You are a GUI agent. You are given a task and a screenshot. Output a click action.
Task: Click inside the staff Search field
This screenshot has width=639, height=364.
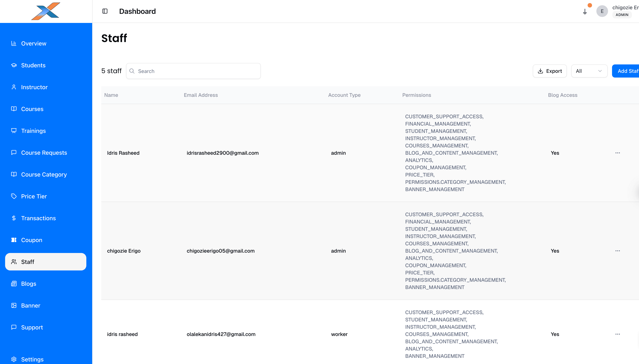(193, 71)
